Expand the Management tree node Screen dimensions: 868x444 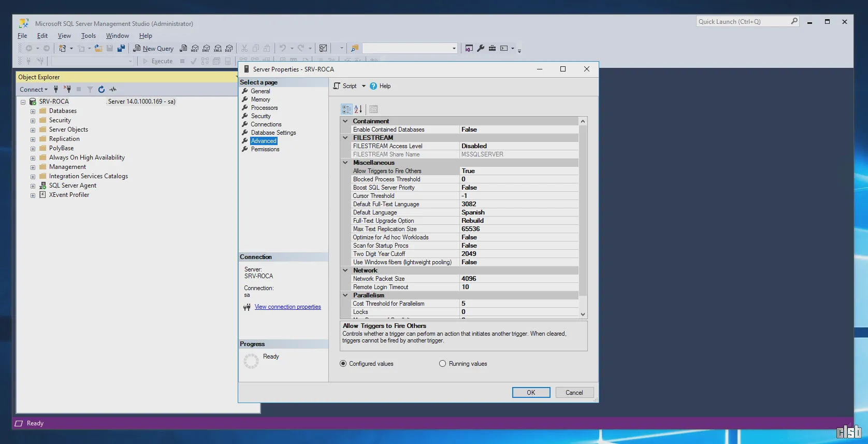[33, 167]
